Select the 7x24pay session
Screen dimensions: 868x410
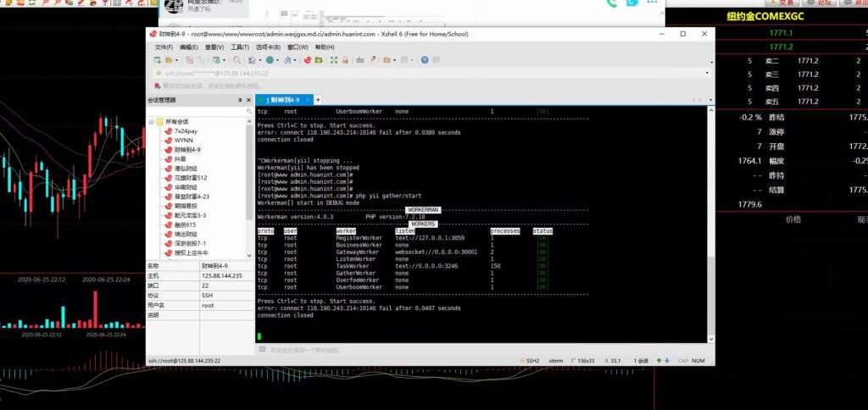click(186, 131)
